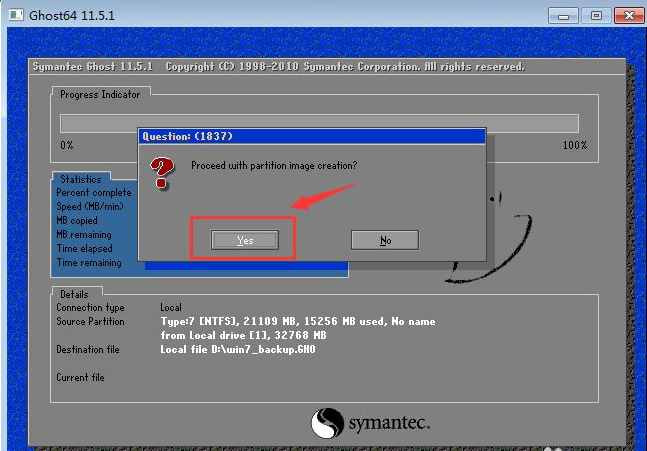
Task: Click the 100% progress label
Action: click(x=575, y=145)
